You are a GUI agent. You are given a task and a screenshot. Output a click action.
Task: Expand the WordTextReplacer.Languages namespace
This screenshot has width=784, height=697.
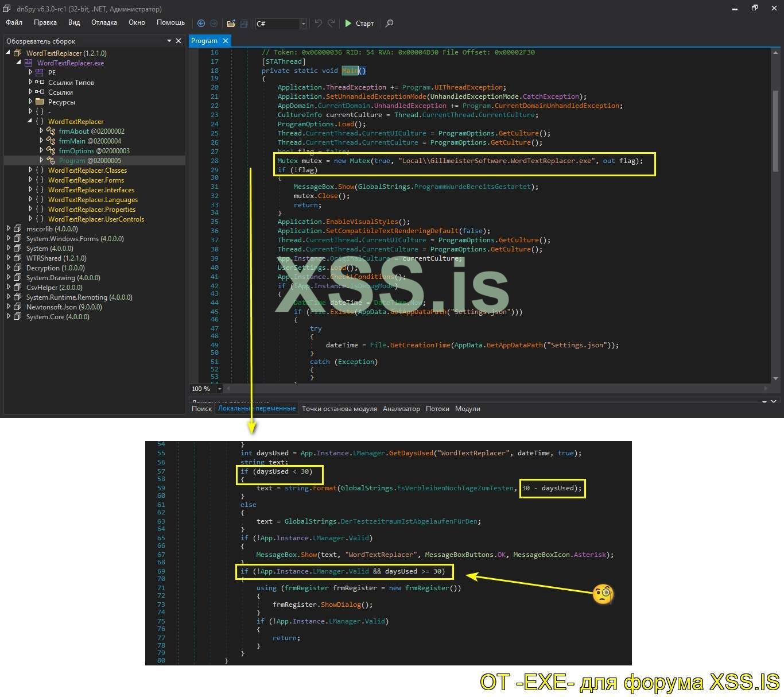click(x=30, y=199)
